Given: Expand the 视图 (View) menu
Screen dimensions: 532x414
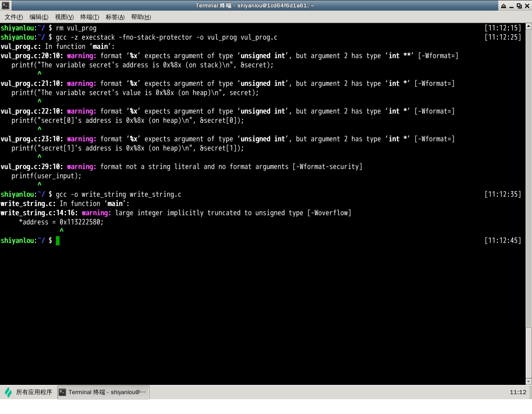Looking at the screenshot, I should [x=64, y=17].
